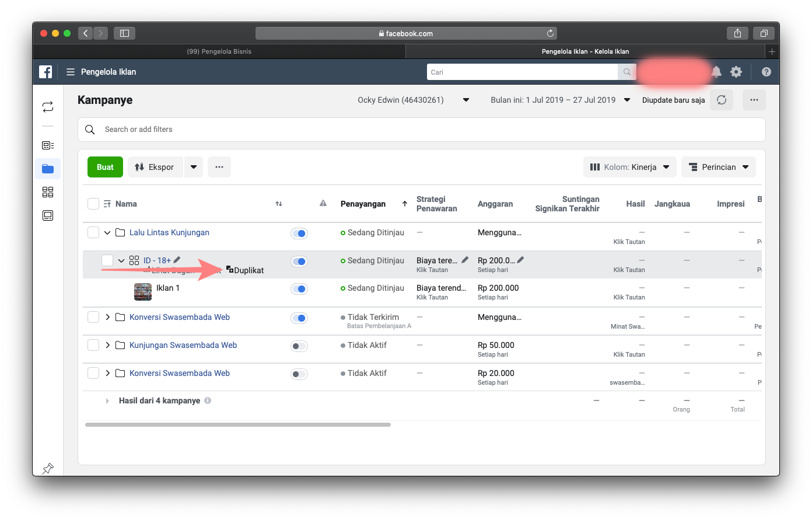Click the Duplikat option
The image size is (812, 519).
(x=245, y=270)
